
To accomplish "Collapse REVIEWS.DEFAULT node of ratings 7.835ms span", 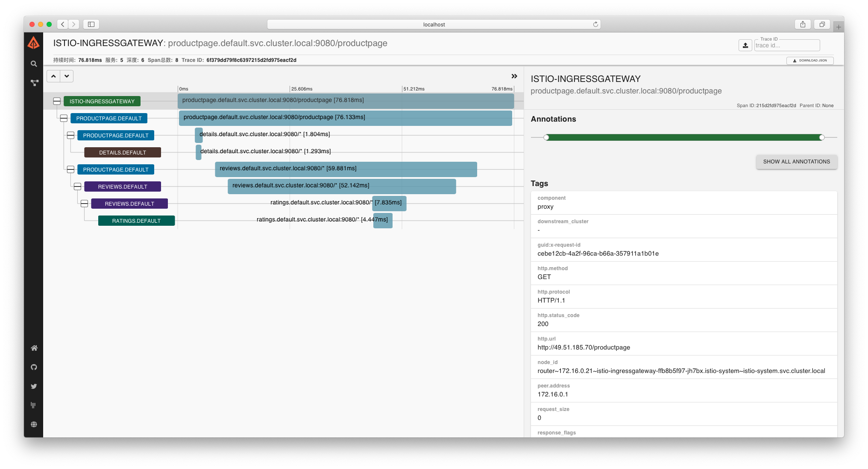I will [x=84, y=204].
